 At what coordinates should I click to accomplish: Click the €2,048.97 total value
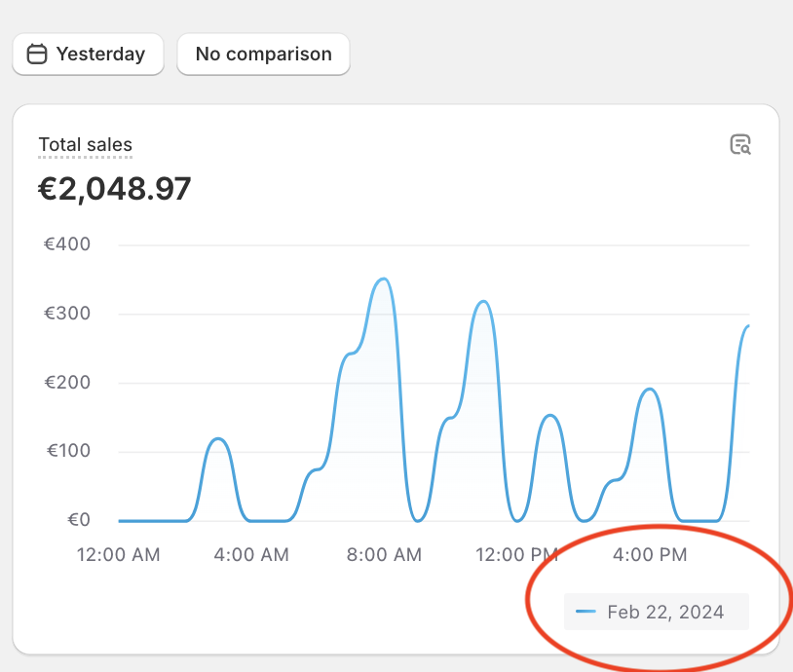(x=115, y=189)
